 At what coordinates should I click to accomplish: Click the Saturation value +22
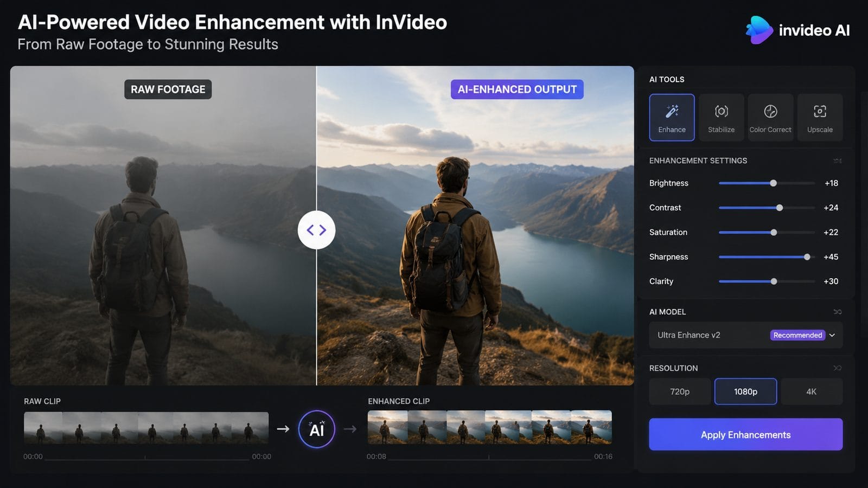831,232
